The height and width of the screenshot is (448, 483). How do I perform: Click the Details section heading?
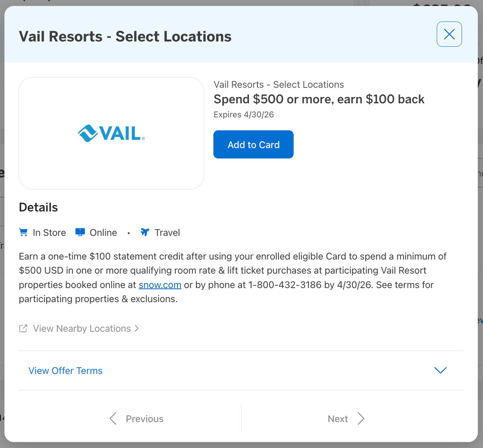click(38, 207)
